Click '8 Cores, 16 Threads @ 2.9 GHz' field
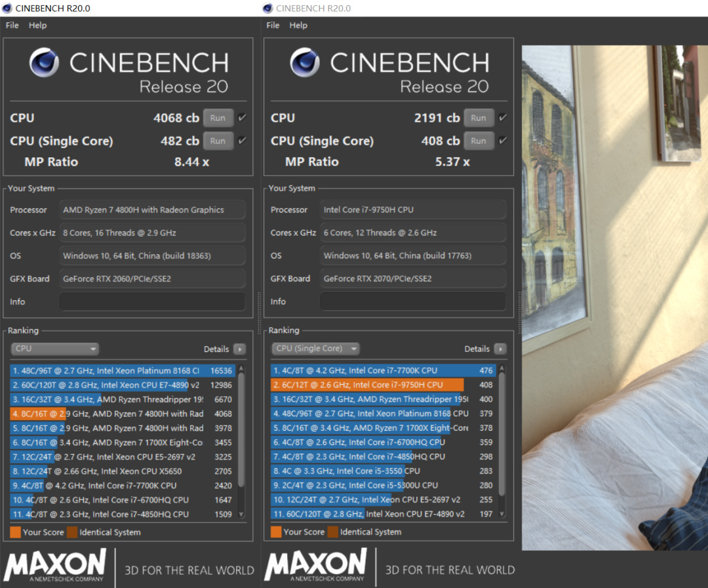Viewport: 708px width, 588px height. point(153,233)
